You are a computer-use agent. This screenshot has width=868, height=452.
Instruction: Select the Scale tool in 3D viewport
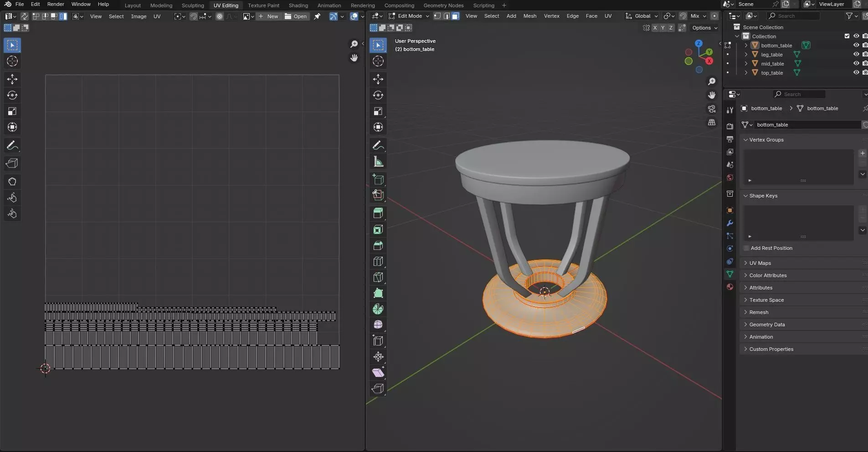pyautogui.click(x=378, y=111)
